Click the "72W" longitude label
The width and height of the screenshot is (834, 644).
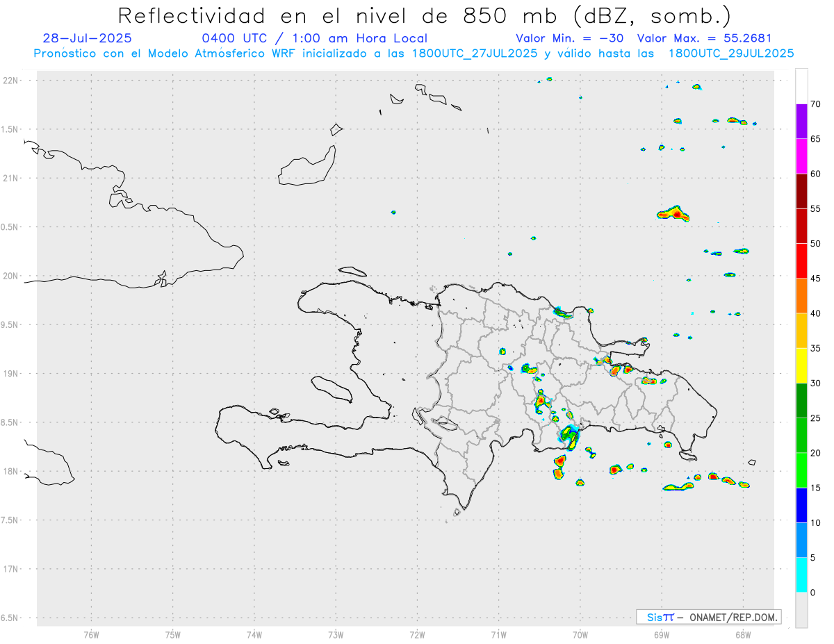click(x=417, y=634)
